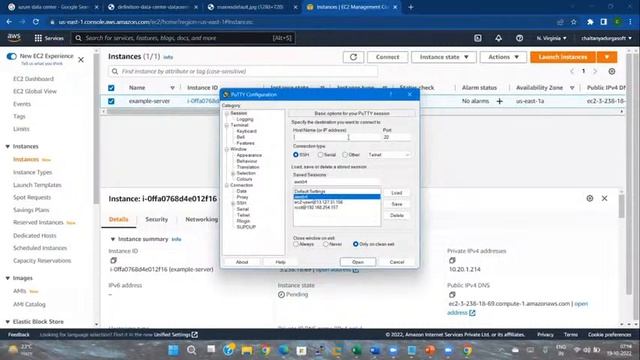The width and height of the screenshot is (640, 360).
Task: Collapse the Instance summary section
Action: (113, 239)
